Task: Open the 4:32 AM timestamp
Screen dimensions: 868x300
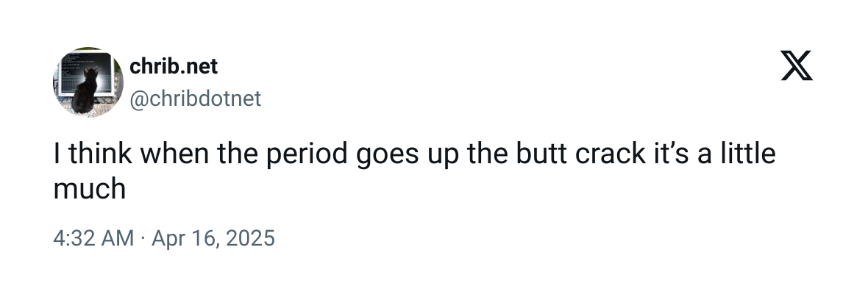Action: [94, 238]
